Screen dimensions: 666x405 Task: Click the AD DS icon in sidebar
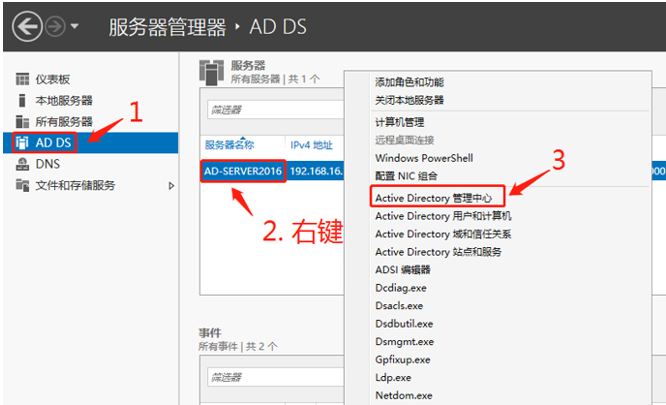(22, 143)
